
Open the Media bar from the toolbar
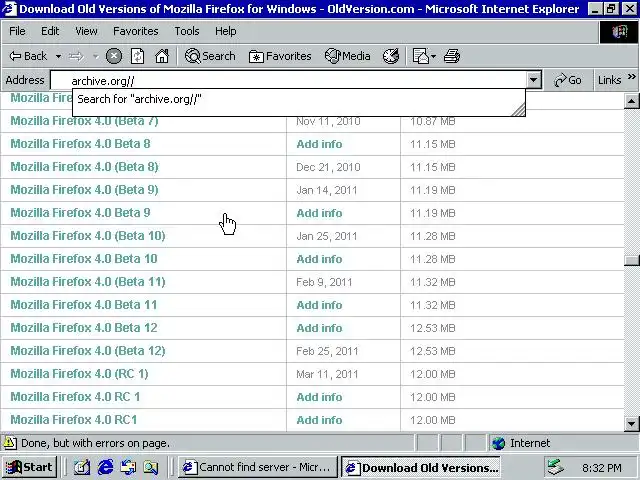348,56
